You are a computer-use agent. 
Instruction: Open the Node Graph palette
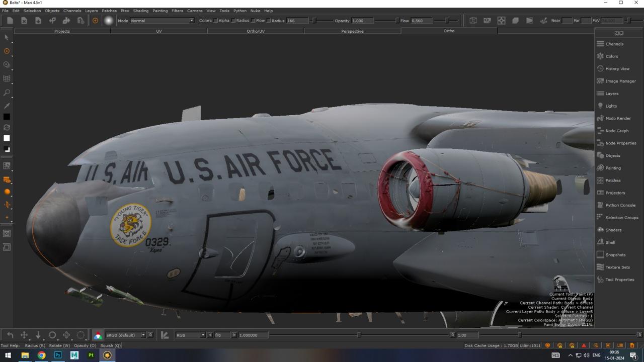(x=617, y=131)
